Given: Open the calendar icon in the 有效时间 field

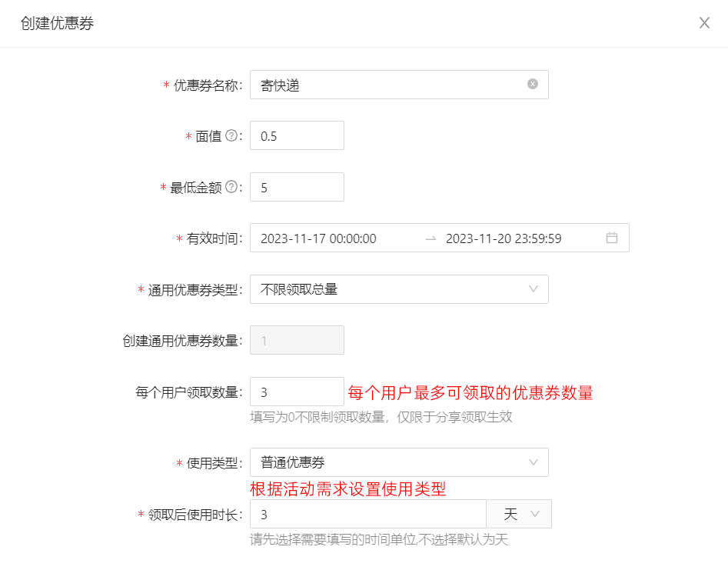Looking at the screenshot, I should [612, 238].
